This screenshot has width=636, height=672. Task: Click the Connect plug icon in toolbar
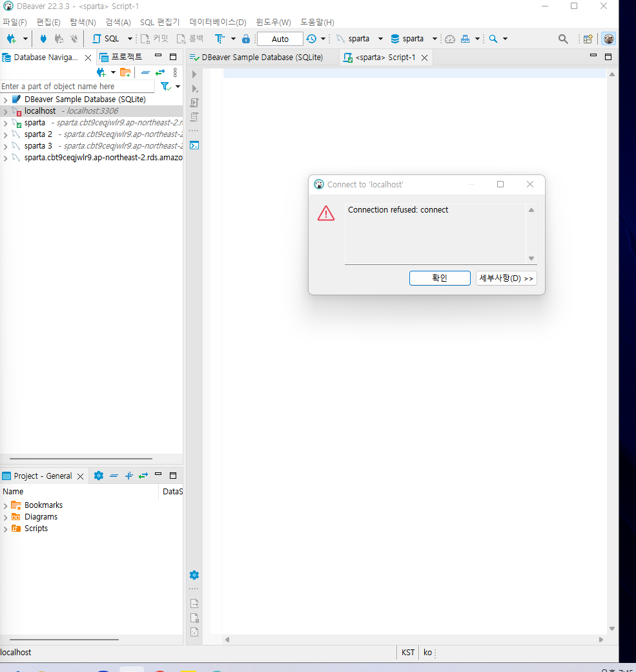43,39
